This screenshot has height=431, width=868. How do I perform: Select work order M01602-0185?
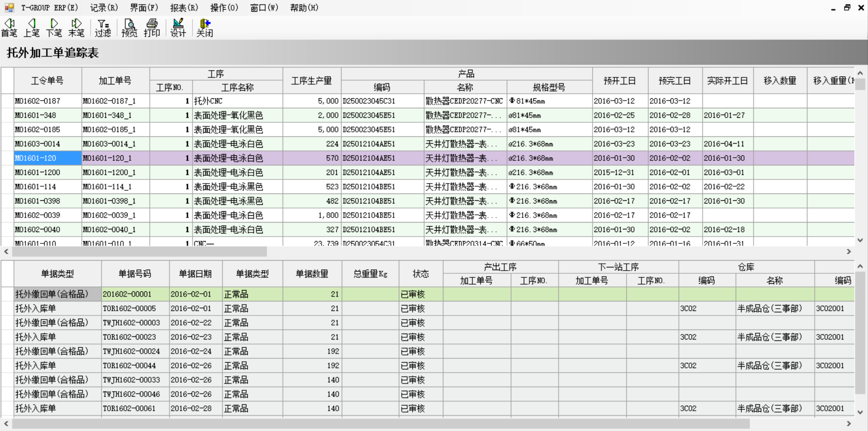point(48,130)
